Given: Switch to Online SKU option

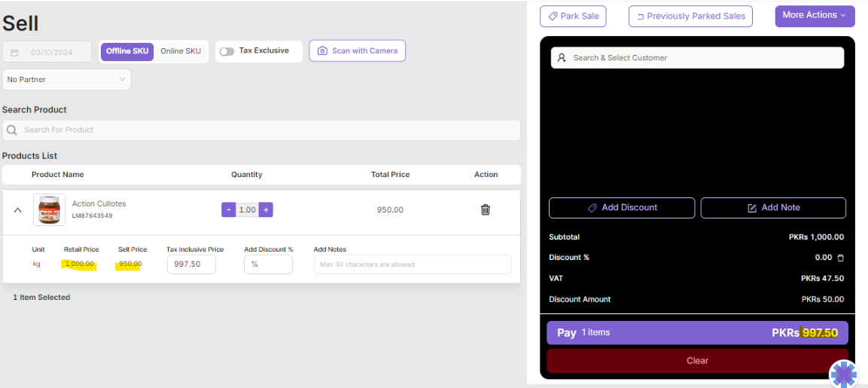Looking at the screenshot, I should 181,51.
